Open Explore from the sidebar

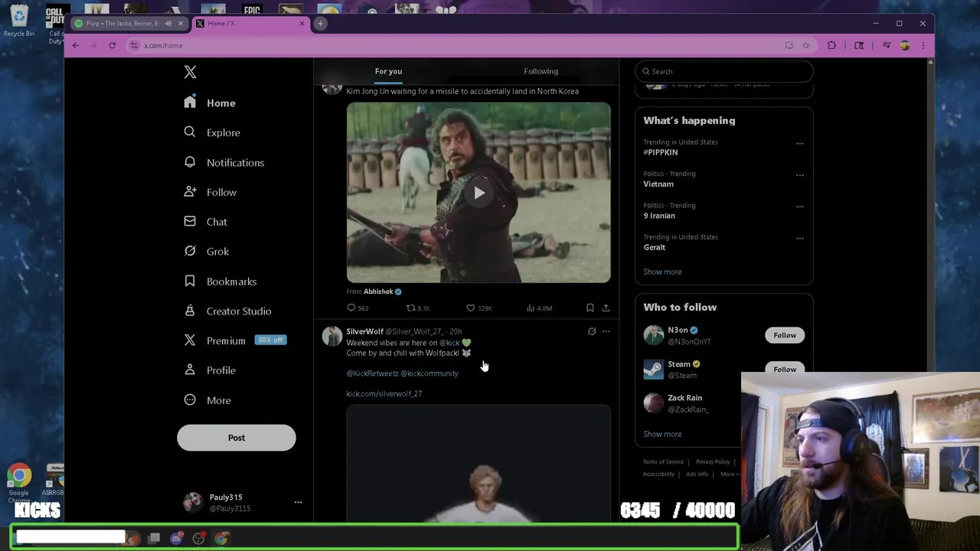tap(212, 132)
